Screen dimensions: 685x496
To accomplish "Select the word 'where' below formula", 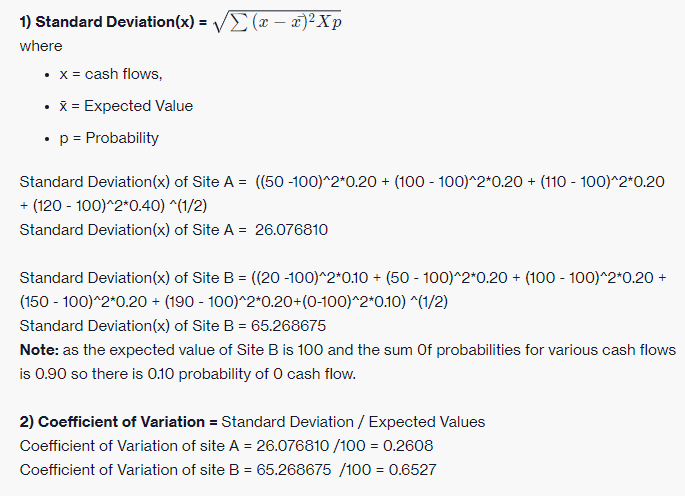I will point(41,46).
